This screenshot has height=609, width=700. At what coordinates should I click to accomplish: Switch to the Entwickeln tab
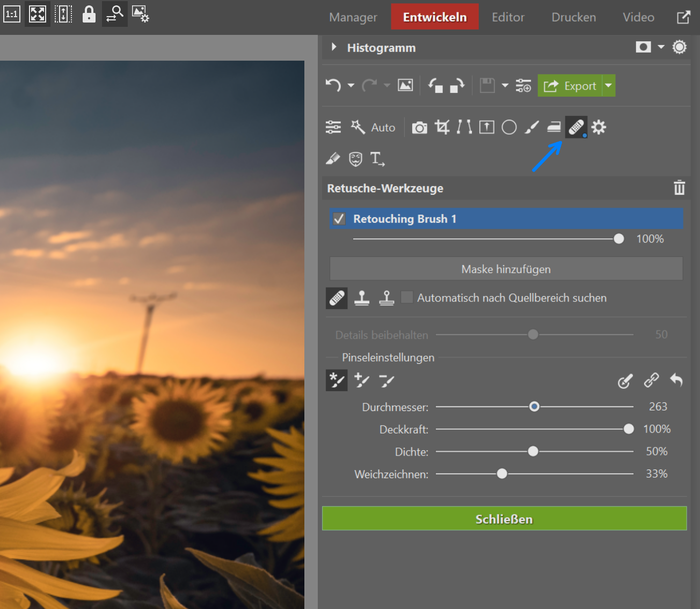pos(435,17)
